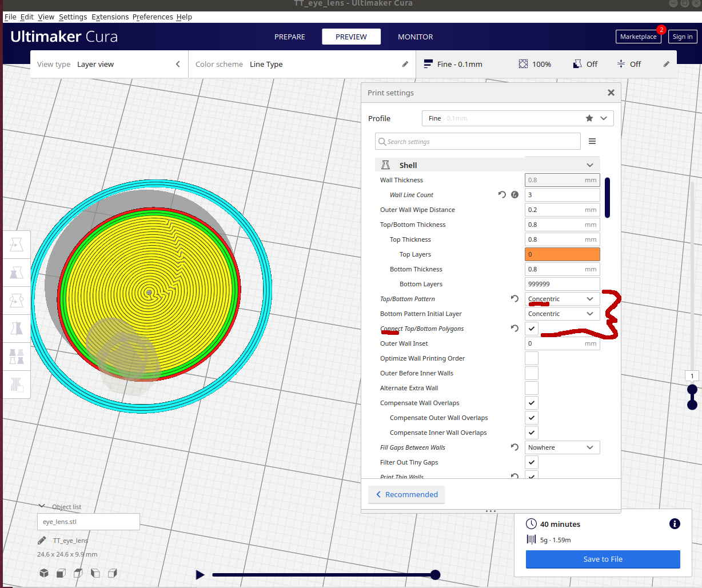Viewport: 702px width, 588px height.
Task: Collapse the Shell settings section
Action: tap(589, 165)
